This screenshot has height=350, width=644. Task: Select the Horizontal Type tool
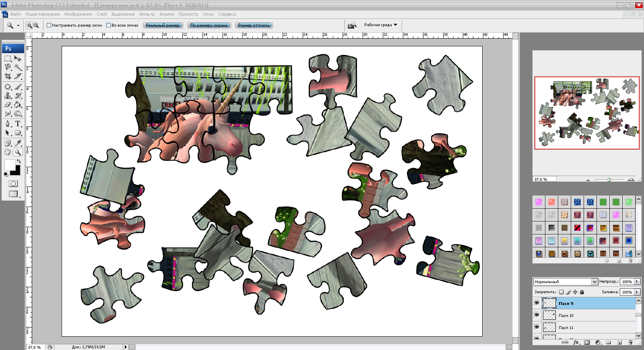18,124
